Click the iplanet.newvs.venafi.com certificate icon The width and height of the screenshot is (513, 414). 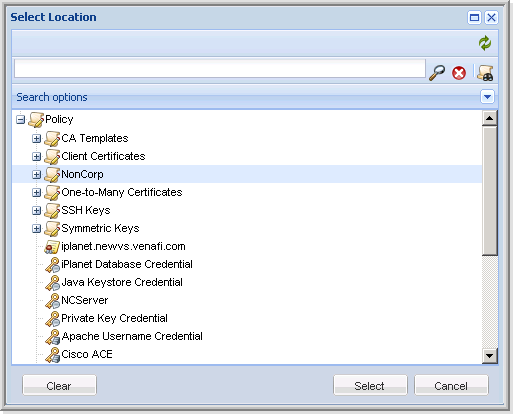pos(52,247)
